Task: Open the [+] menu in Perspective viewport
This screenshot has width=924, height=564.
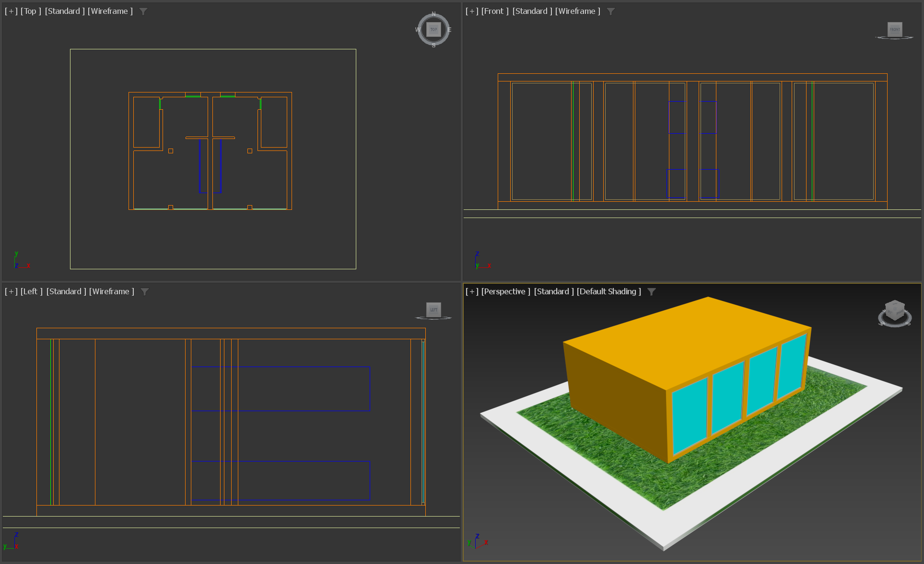Action: [472, 291]
